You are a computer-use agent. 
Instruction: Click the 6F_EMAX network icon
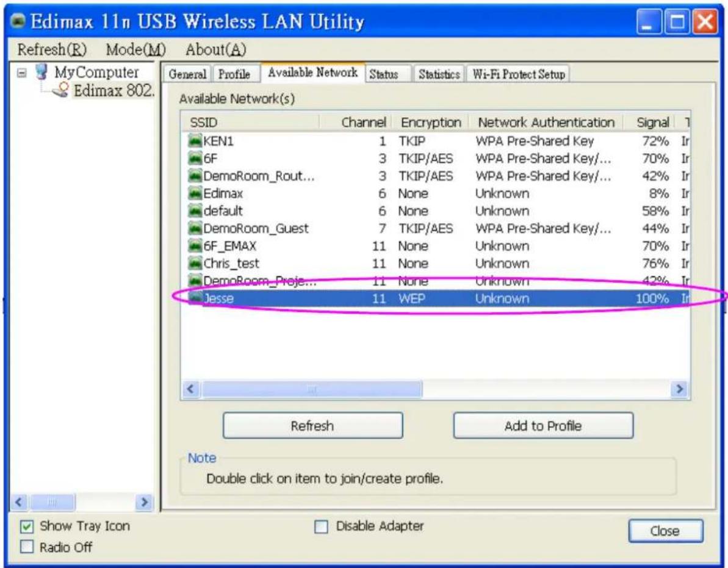click(x=195, y=245)
